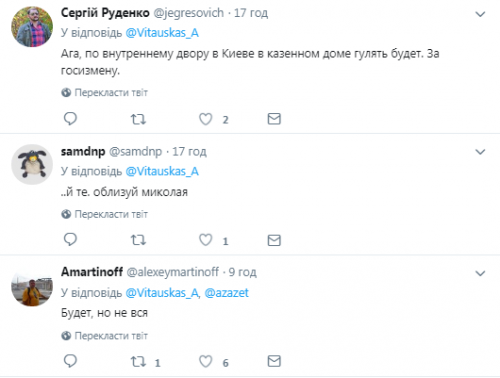Screen dimensions: 500x378
Task: Reply to Amartinoff's tweet
Action: click(x=70, y=361)
